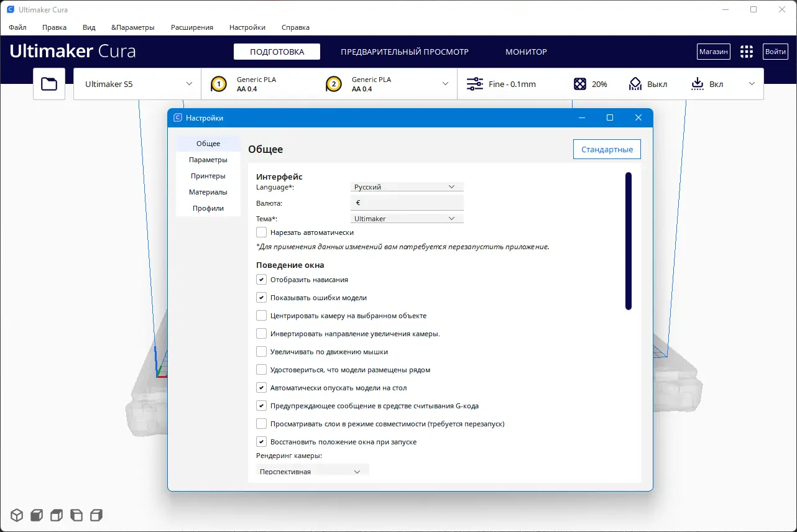The image size is (797, 532).
Task: Open the Правка menu
Action: tap(55, 27)
